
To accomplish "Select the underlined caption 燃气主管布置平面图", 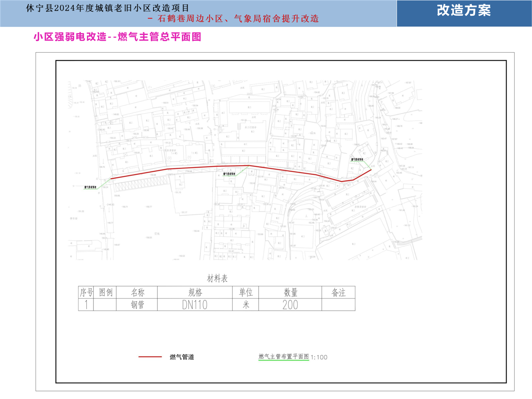I will (x=283, y=357).
